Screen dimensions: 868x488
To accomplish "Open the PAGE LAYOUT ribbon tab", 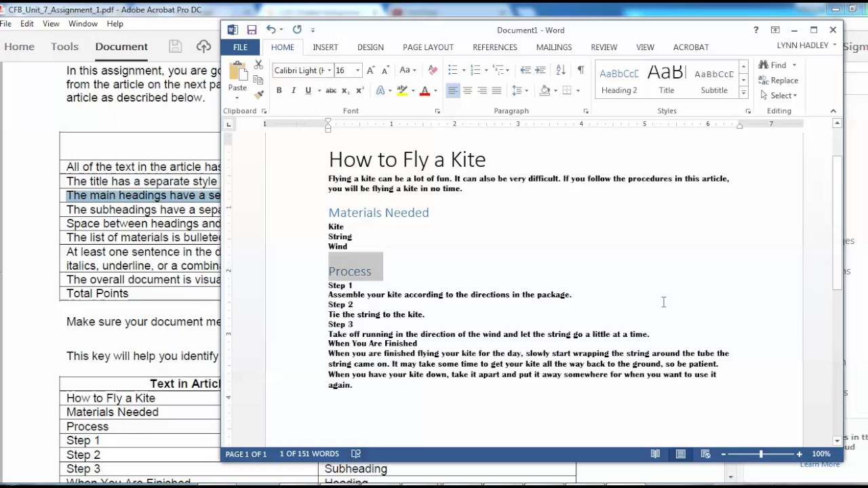I will point(428,47).
